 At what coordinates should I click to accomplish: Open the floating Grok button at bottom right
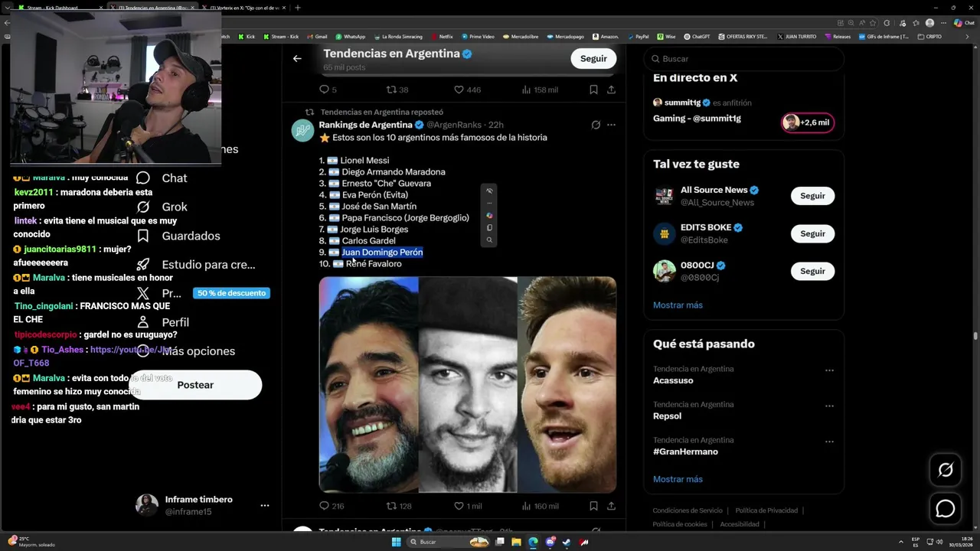[x=946, y=470]
